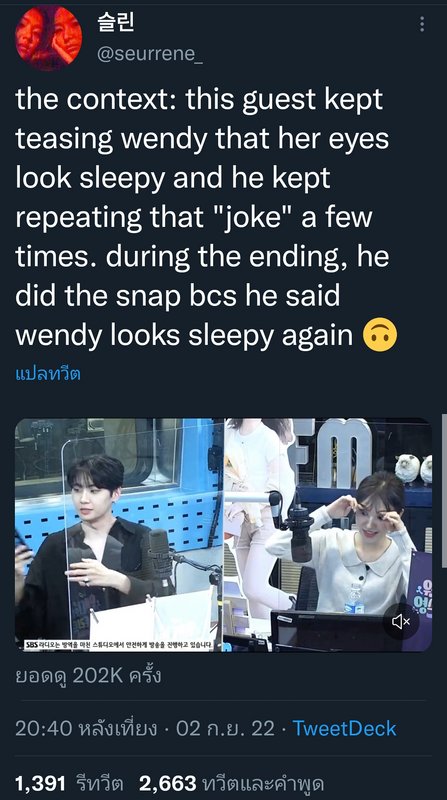The image size is (447, 800).
Task: Open the TweetDeck source link
Action: point(344,728)
